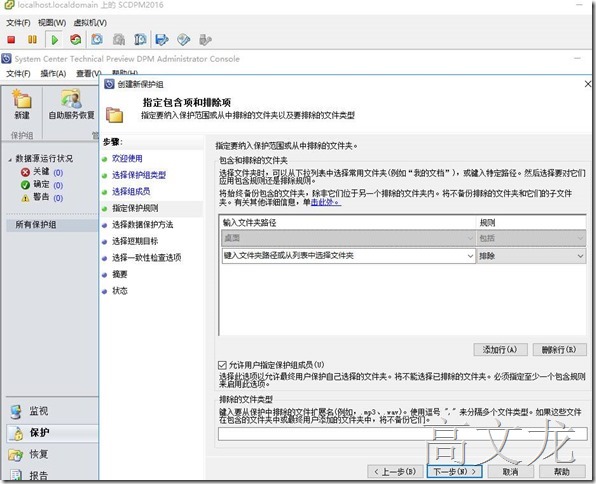Click the gray USB device connect icon

[x=205, y=40]
